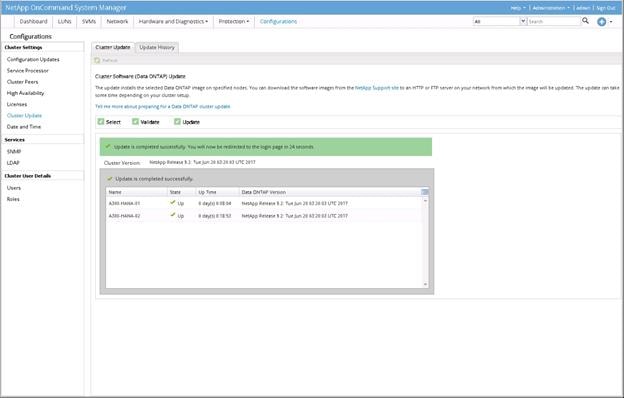624x398 pixels.
Task: Click the State column header
Action: coord(181,192)
